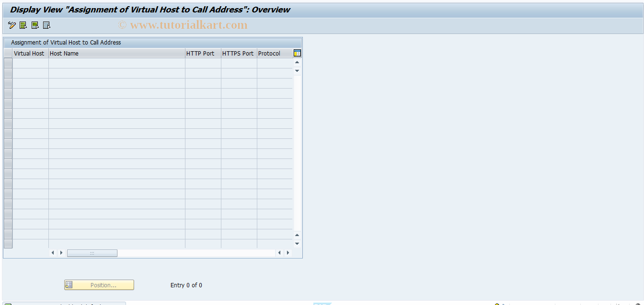Click the scroll-right arrow beside the horizontal thumb
The height and width of the screenshot is (305, 644).
61,253
